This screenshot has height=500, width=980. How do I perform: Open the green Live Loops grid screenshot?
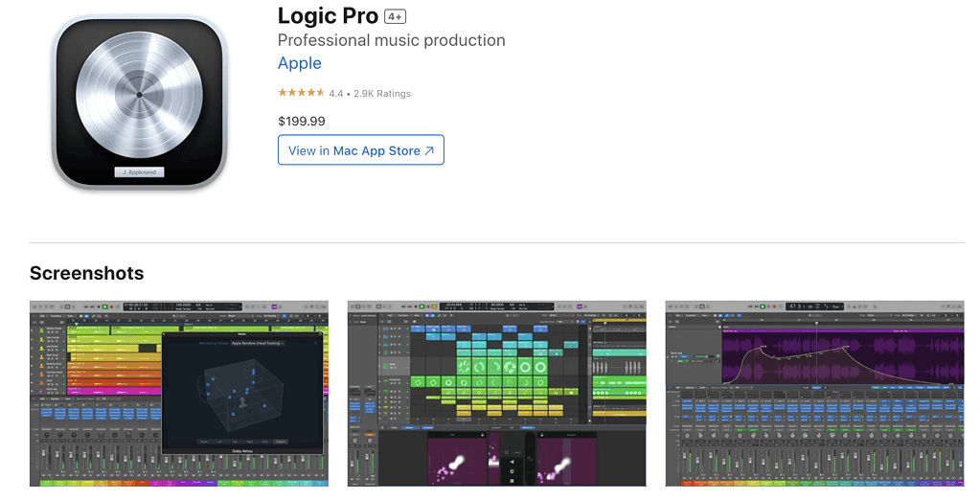(x=497, y=393)
